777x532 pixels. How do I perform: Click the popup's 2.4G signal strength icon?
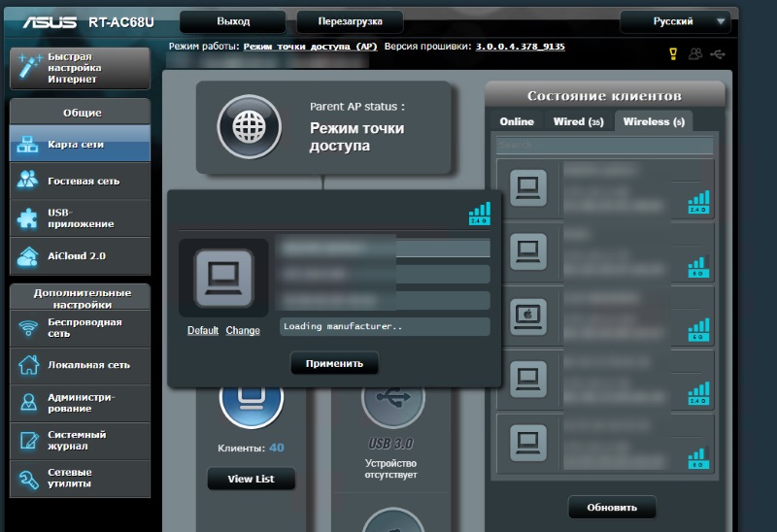point(480,214)
